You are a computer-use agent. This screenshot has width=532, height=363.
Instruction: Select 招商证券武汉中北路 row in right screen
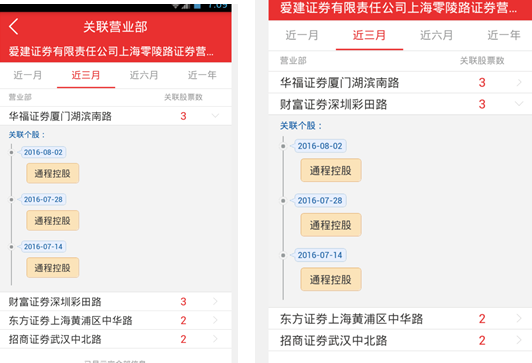point(400,340)
